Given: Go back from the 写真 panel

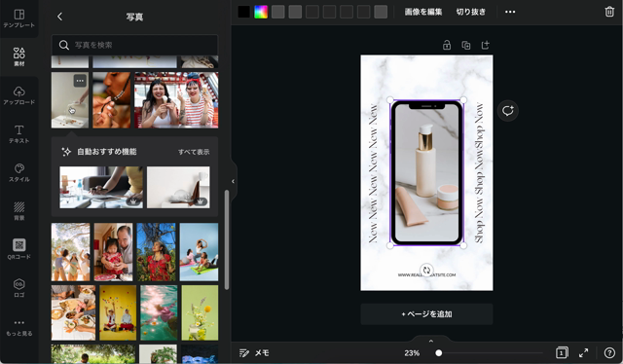Looking at the screenshot, I should coord(60,17).
